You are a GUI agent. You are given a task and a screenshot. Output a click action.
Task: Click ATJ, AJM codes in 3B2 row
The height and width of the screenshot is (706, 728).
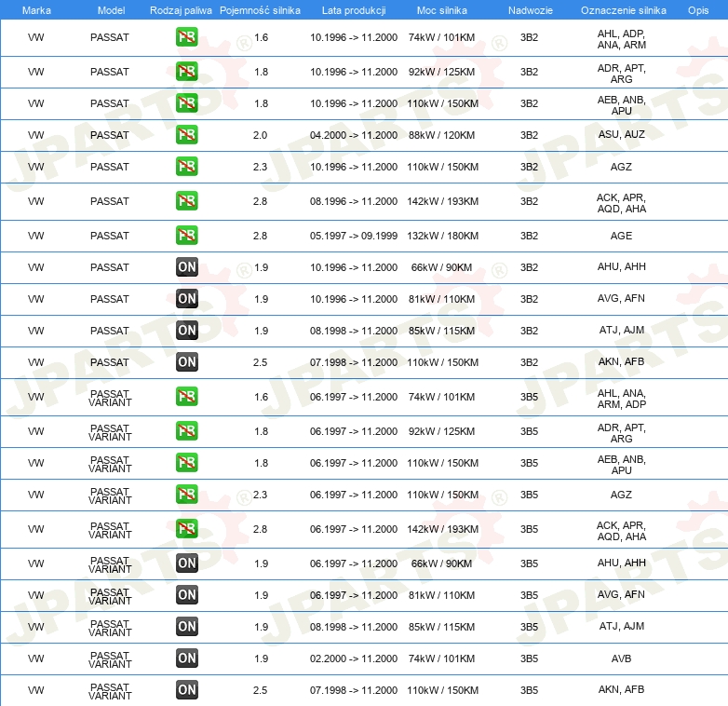[x=621, y=330]
